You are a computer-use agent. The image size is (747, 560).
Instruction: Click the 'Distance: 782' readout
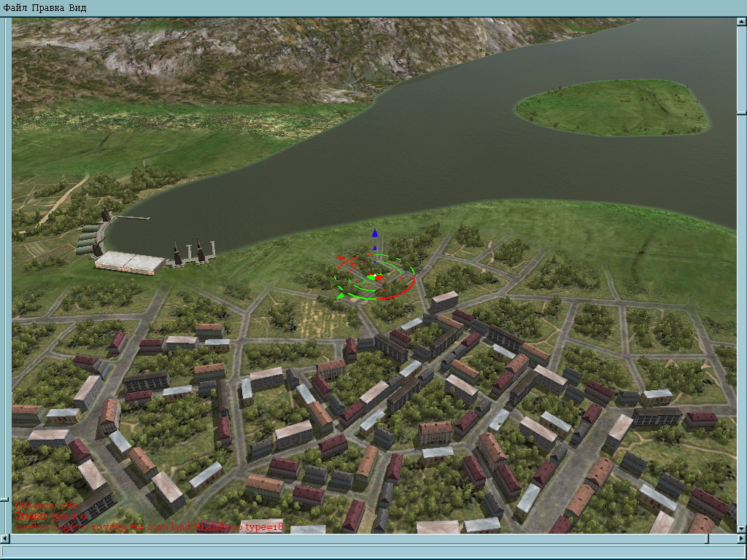pos(46,505)
